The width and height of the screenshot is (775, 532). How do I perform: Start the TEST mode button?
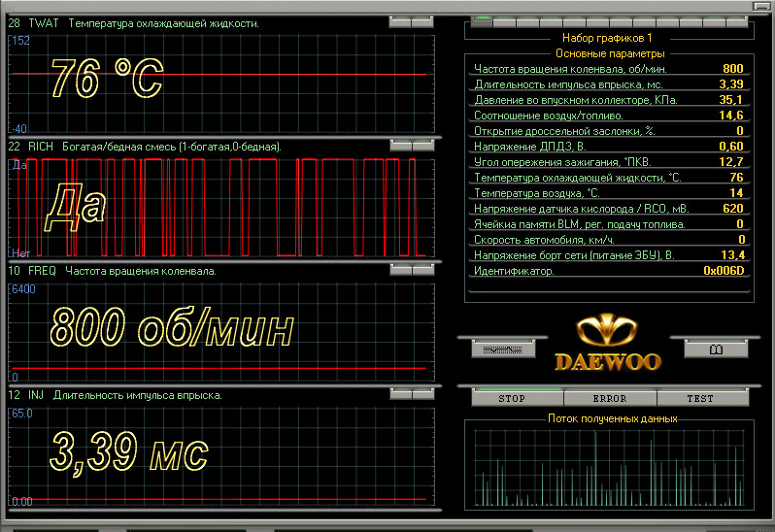click(x=702, y=398)
